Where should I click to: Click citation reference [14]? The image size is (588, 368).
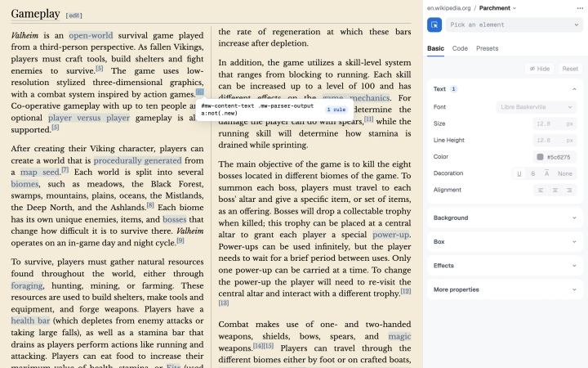(258, 346)
